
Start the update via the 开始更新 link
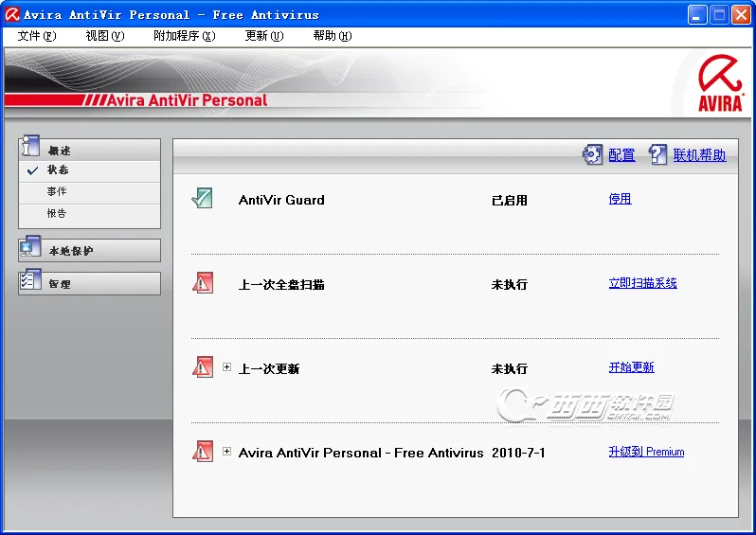[631, 367]
